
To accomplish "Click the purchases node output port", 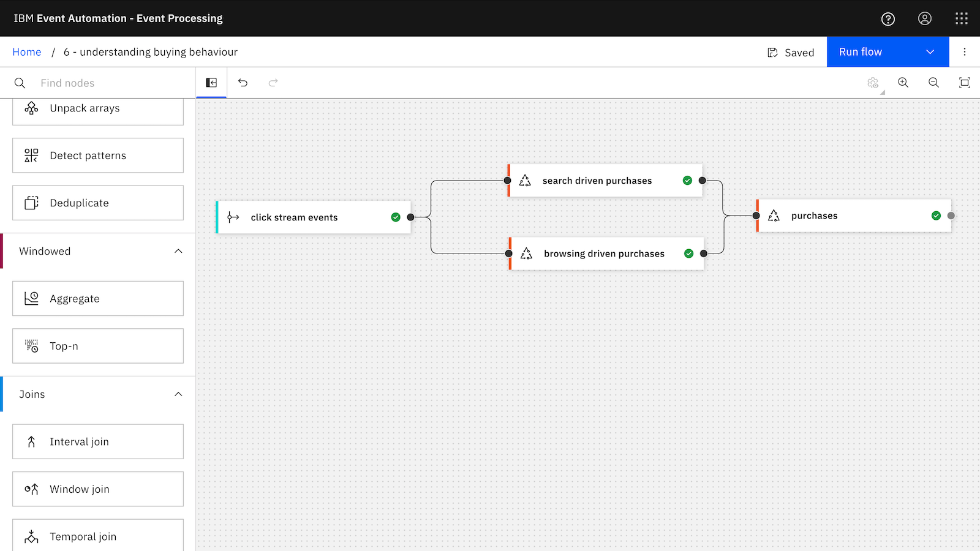I will click(951, 216).
